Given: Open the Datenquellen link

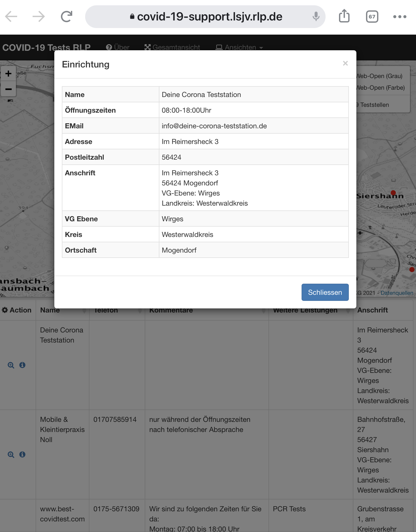Looking at the screenshot, I should pos(397,293).
